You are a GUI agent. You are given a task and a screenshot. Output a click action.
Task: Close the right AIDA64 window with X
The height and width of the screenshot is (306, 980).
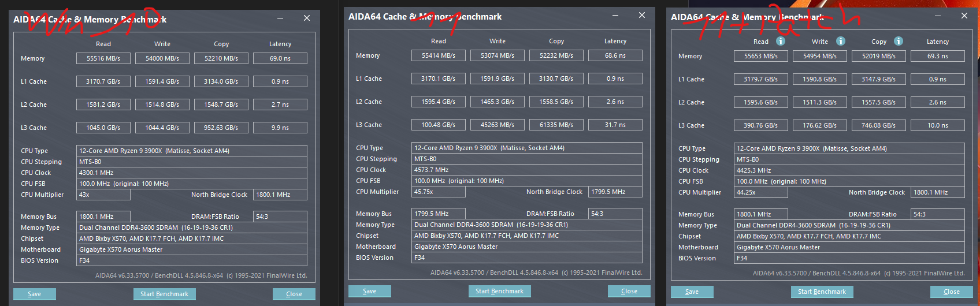[x=964, y=16]
